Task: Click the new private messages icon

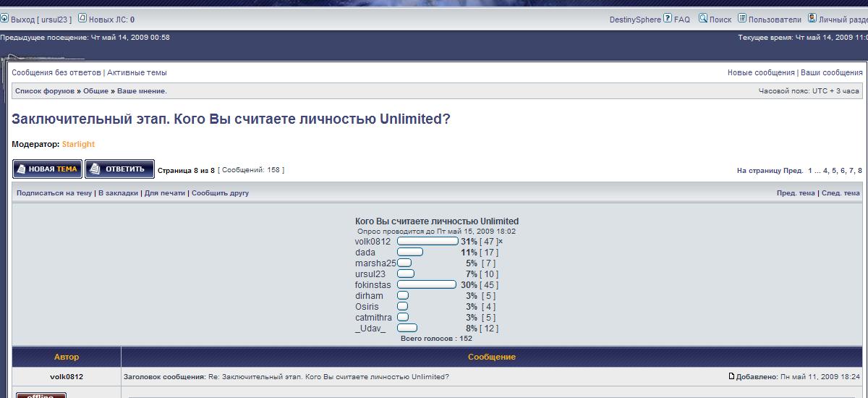Action: click(82, 19)
